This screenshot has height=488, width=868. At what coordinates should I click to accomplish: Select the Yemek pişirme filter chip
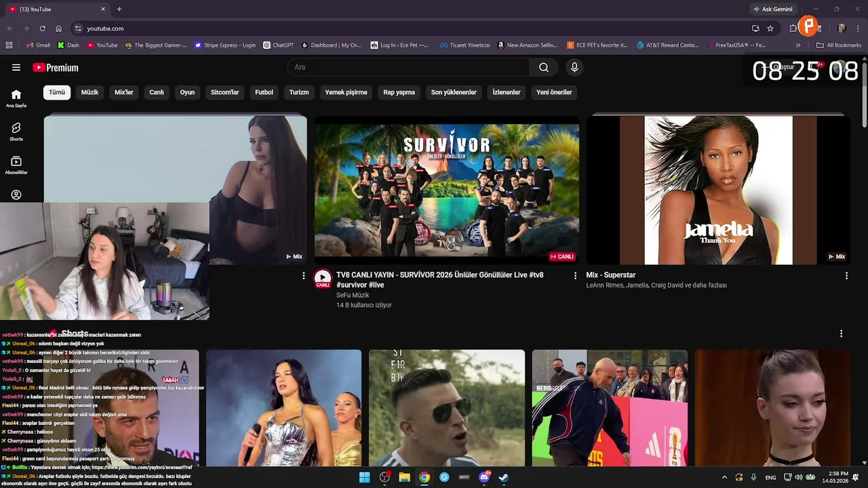point(346,92)
